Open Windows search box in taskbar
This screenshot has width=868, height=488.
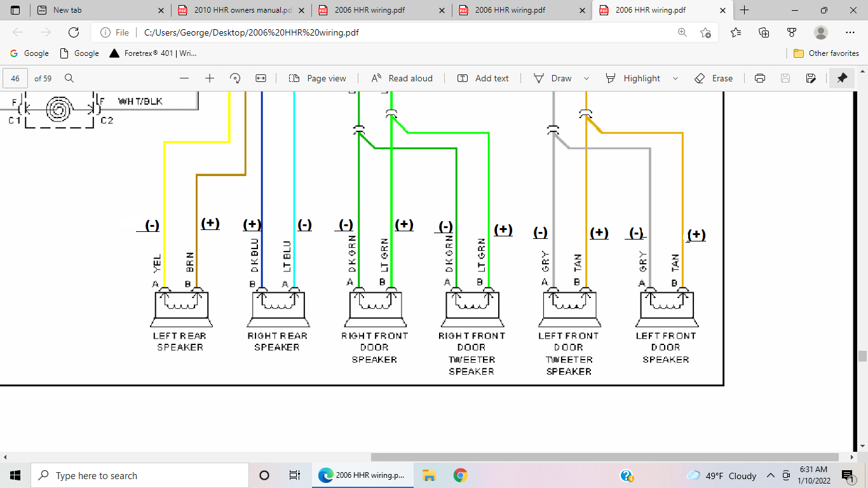(140, 475)
